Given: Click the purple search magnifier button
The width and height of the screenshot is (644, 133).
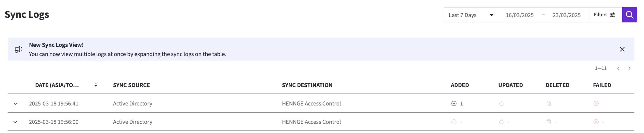Looking at the screenshot, I should pos(629,15).
